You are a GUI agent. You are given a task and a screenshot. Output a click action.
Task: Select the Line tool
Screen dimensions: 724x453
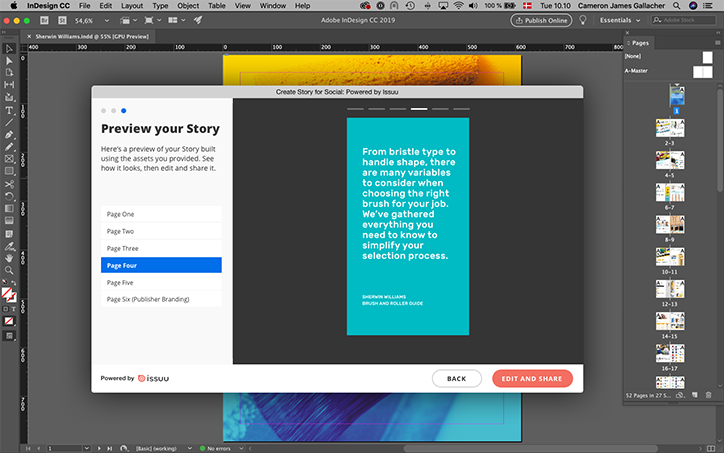[9, 122]
